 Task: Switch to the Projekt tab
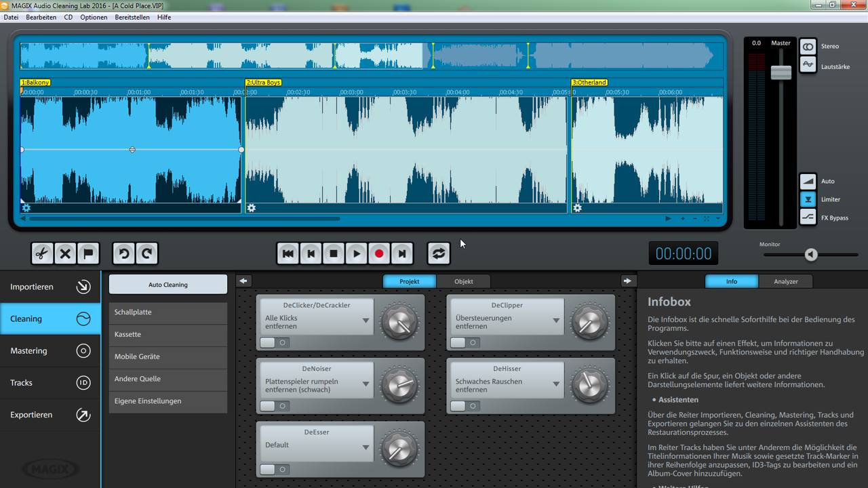coord(410,281)
